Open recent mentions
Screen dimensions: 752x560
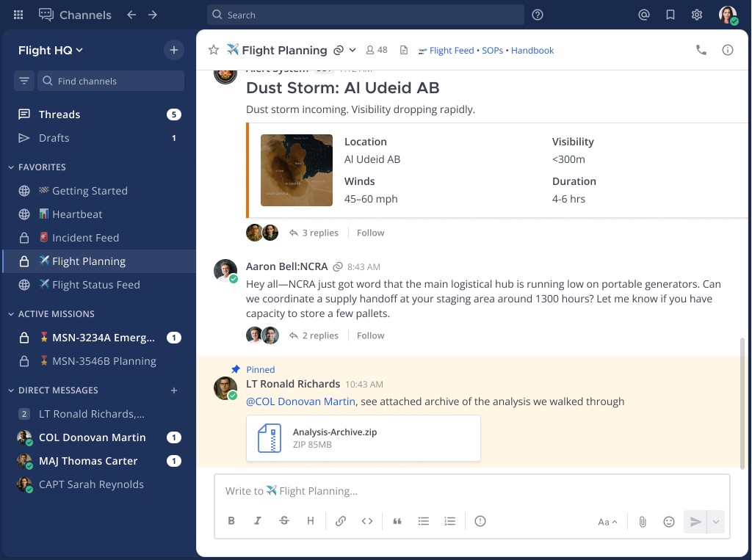643,15
